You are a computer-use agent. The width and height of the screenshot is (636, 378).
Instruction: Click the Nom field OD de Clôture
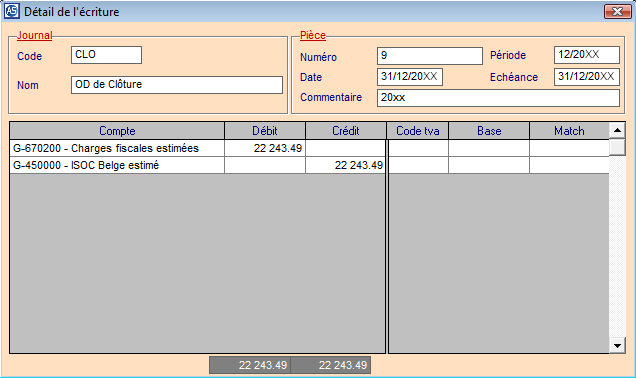pyautogui.click(x=177, y=85)
